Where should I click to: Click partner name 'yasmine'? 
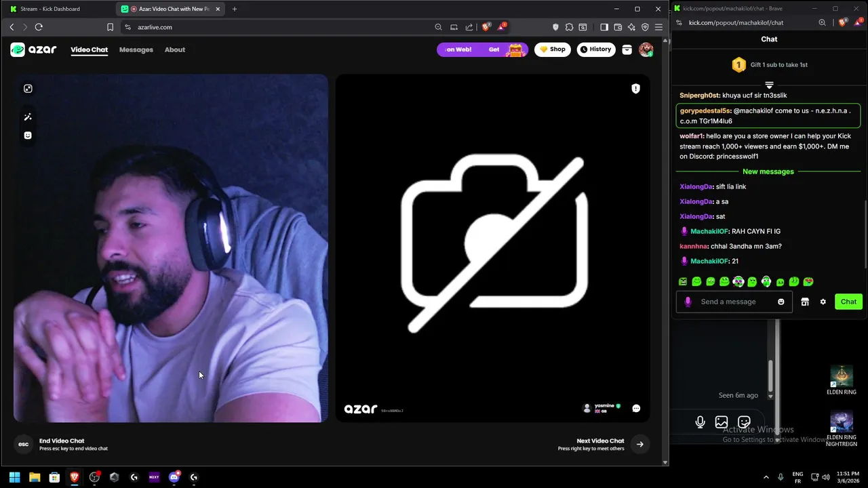(604, 405)
